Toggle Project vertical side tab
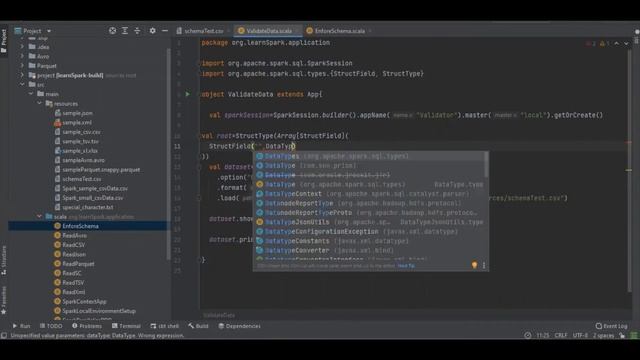Screen dimensions: 640x360 point(4,41)
